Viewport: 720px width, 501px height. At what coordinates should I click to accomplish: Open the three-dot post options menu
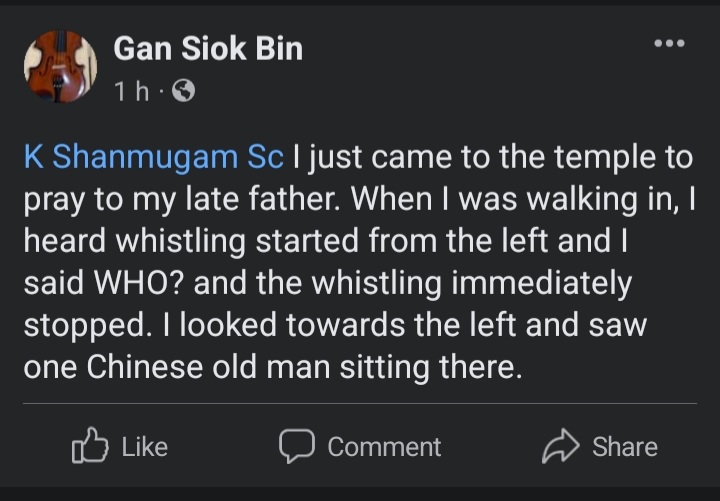pyautogui.click(x=669, y=44)
